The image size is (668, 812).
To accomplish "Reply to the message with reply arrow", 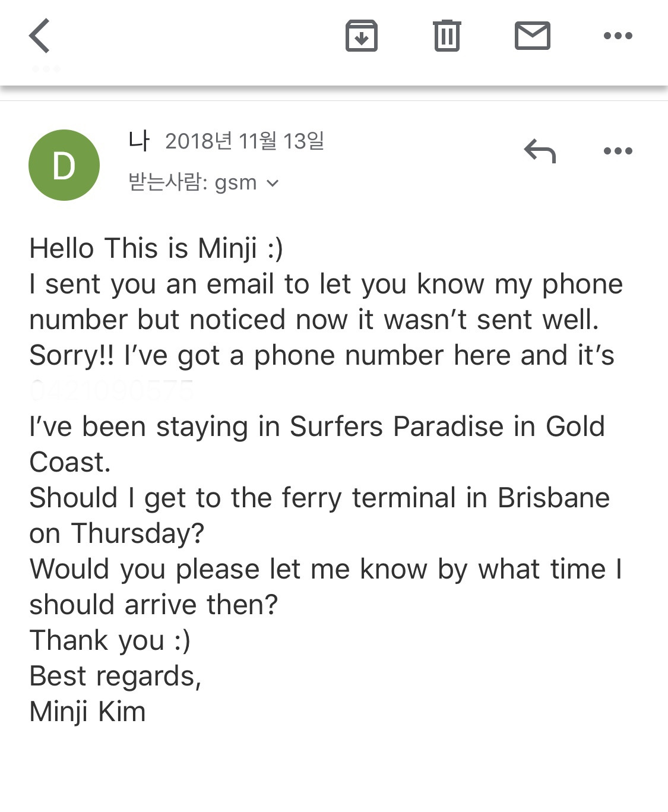I will click(x=540, y=151).
